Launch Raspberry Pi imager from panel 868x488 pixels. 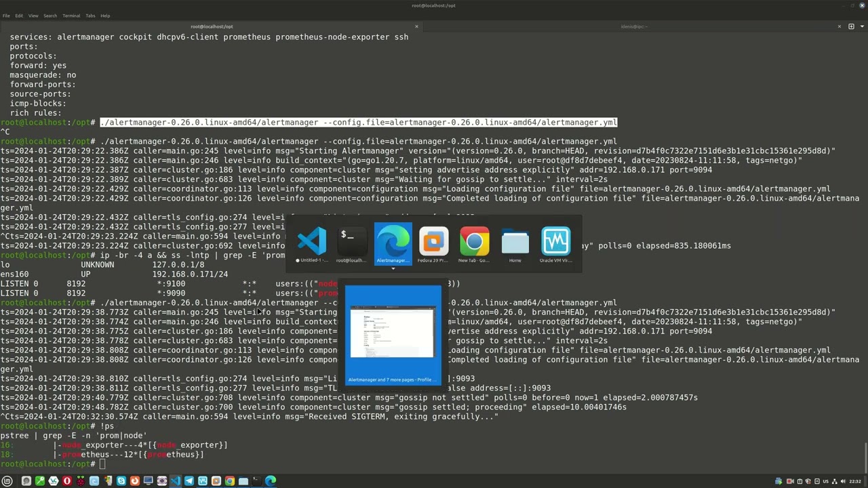(x=81, y=481)
